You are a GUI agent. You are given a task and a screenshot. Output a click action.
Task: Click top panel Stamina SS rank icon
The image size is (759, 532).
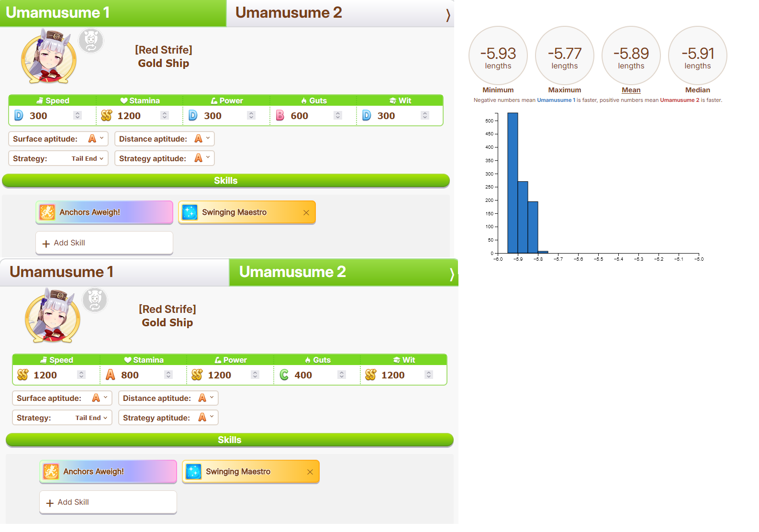[107, 115]
